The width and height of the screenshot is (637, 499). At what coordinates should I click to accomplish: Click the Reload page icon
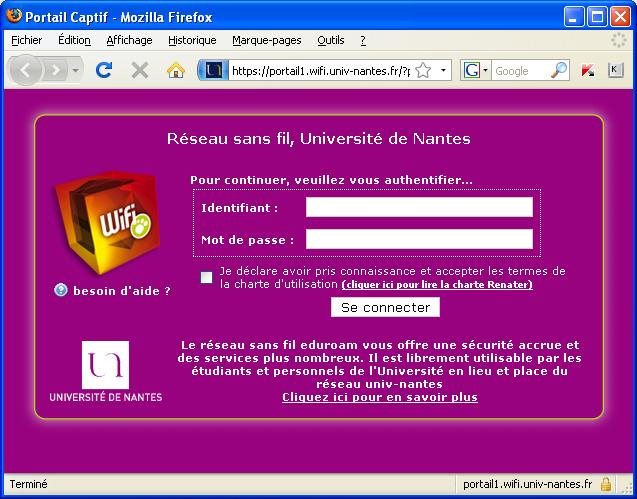tap(104, 70)
